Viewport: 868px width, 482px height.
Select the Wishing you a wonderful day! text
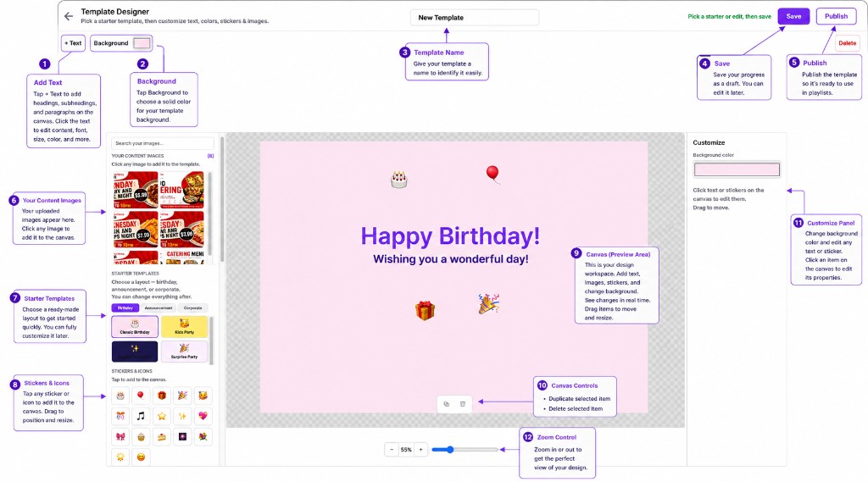click(451, 259)
